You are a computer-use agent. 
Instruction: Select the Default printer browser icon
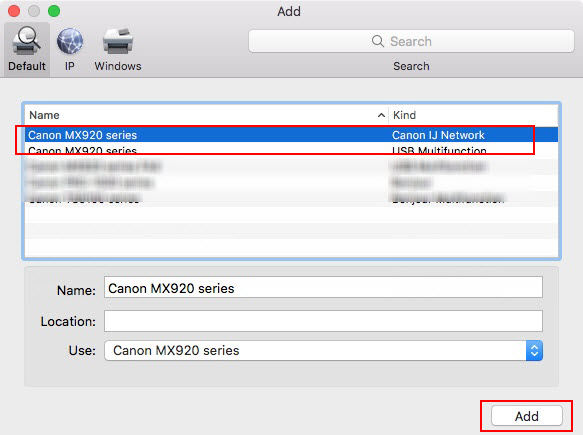(x=27, y=41)
